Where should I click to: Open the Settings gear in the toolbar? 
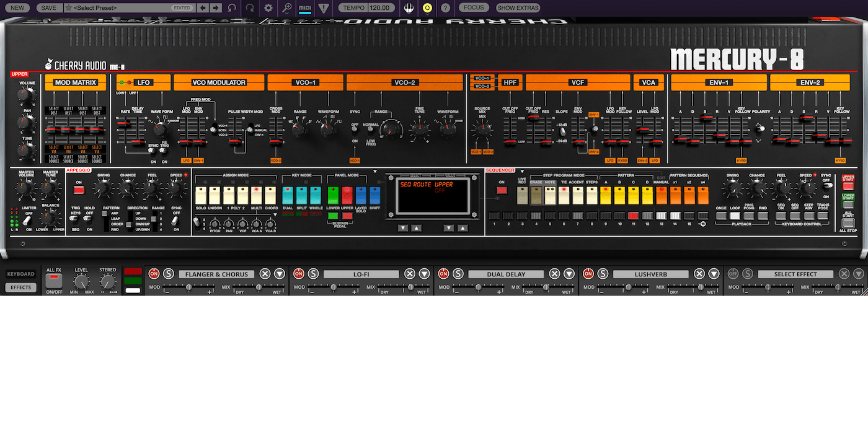(x=268, y=7)
